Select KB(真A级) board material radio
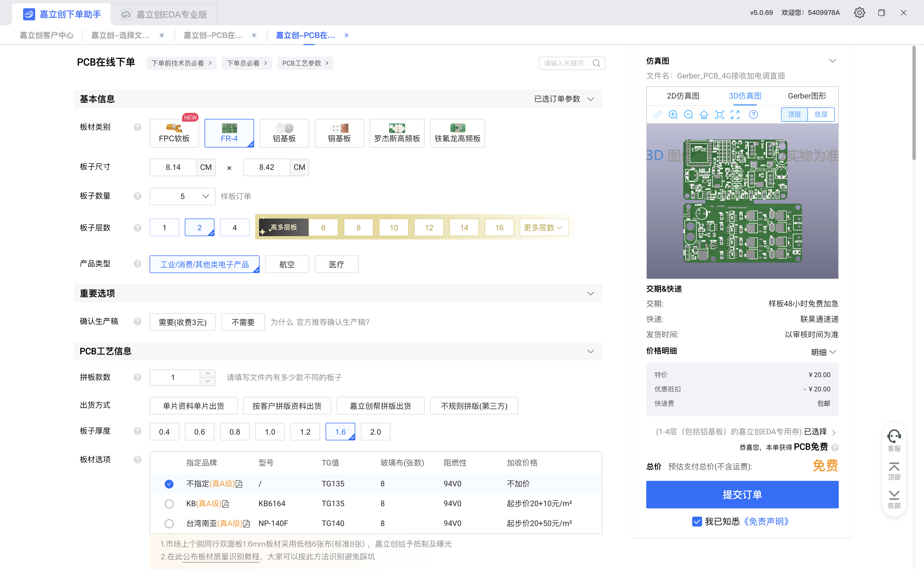The width and height of the screenshot is (924, 578). (x=169, y=504)
